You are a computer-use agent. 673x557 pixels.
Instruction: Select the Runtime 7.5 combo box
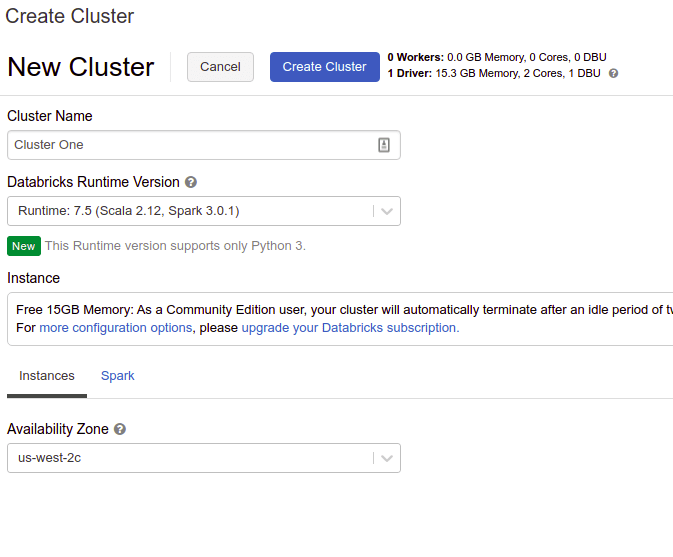[204, 211]
